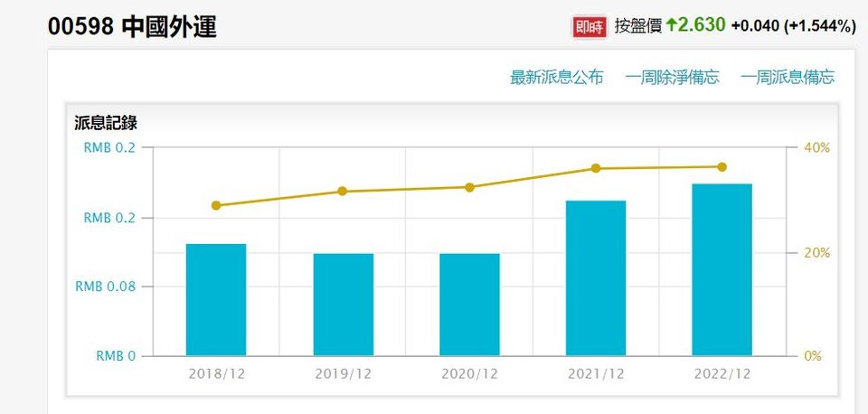Click the 2020/12 axis label

[469, 373]
